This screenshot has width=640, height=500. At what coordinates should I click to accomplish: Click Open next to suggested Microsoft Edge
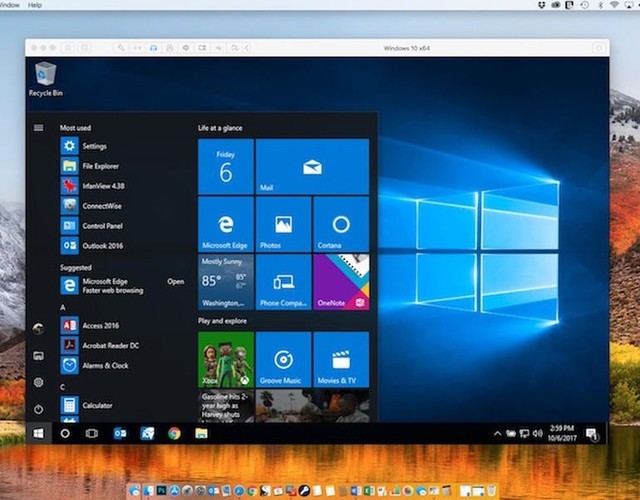click(x=176, y=282)
